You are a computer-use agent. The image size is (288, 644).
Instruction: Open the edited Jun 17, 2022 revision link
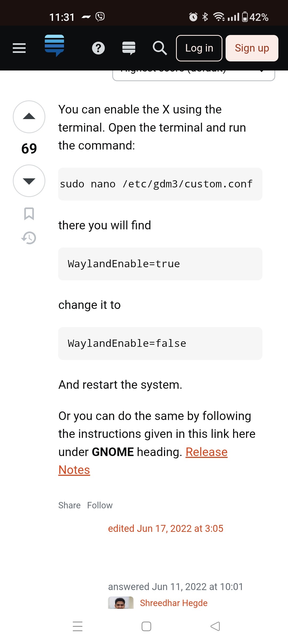(x=166, y=528)
